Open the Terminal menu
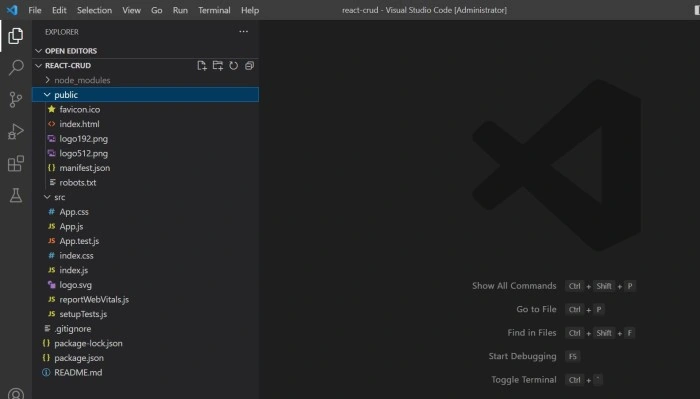Viewport: 700px width, 399px height. pos(214,10)
